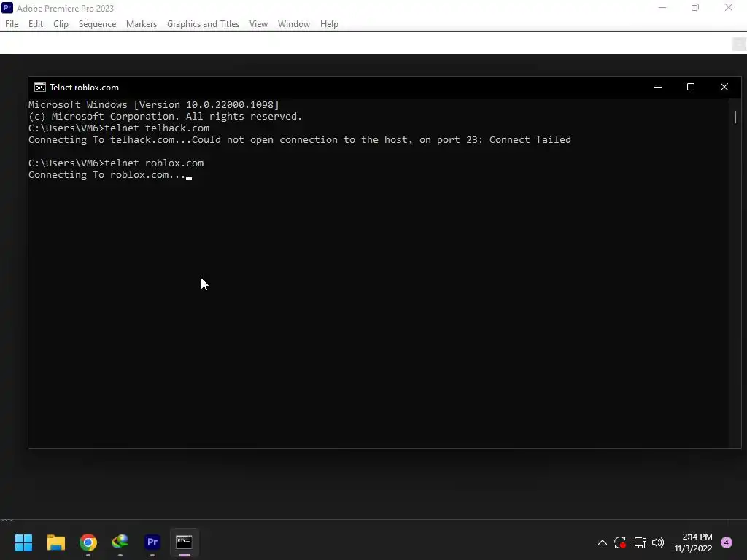This screenshot has width=747, height=560.
Task: Open the Graphics and Titles menu
Action: 203,24
